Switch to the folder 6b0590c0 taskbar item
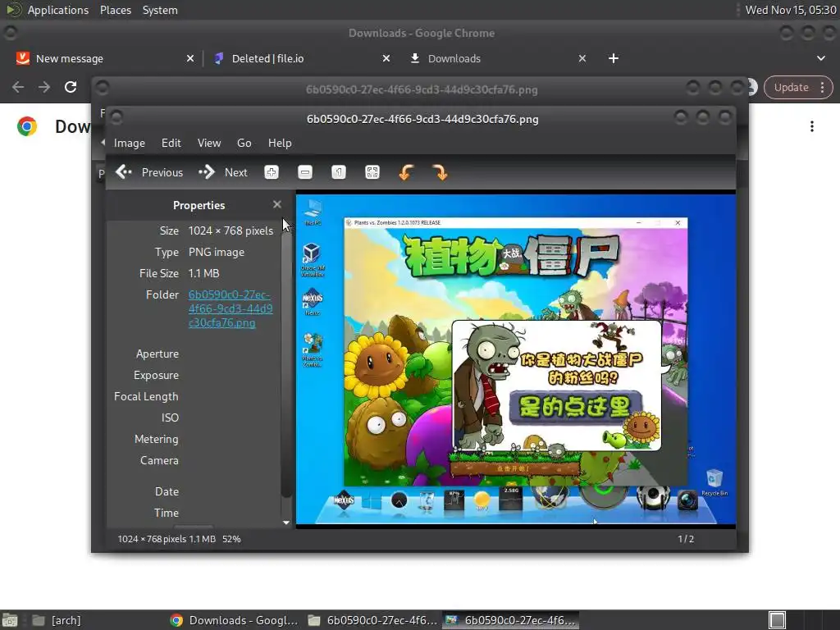Viewport: 840px width, 630px height. point(373,620)
